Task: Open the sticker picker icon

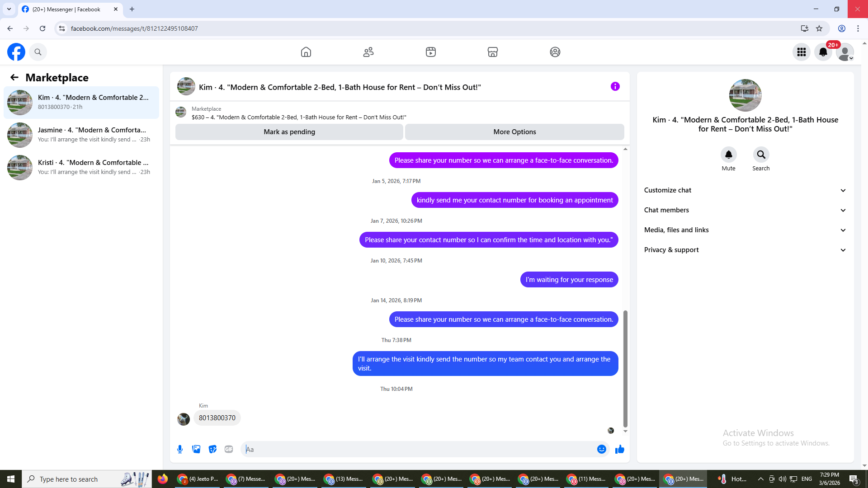Action: point(212,449)
